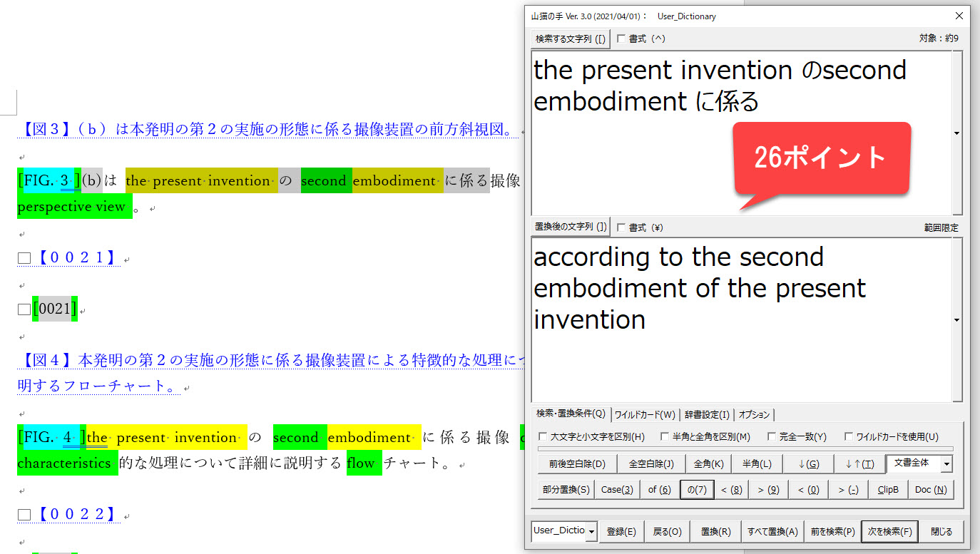This screenshot has width=980, height=554.
Task: Expand the User_Dictionary combo box
Action: (591, 532)
